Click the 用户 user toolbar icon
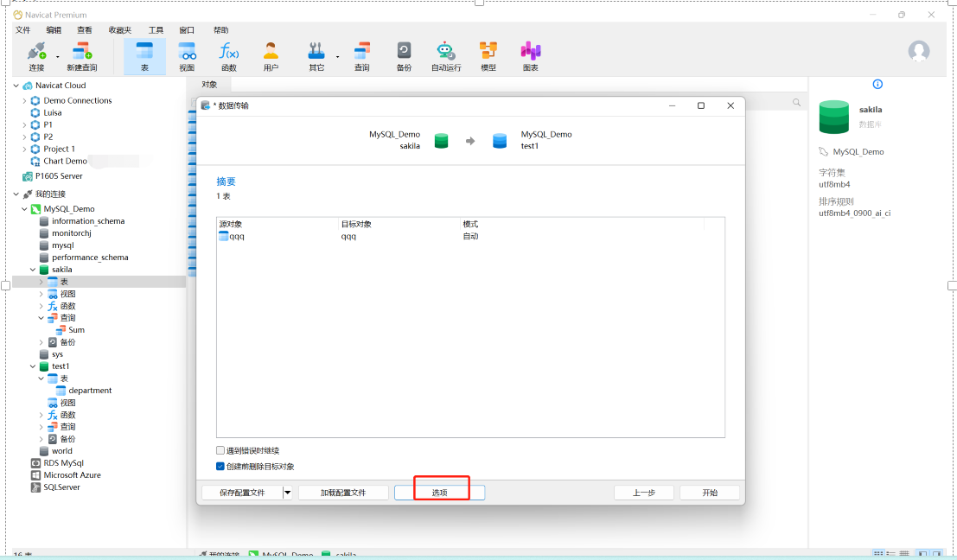Viewport: 957px width, 560px height. [x=271, y=55]
